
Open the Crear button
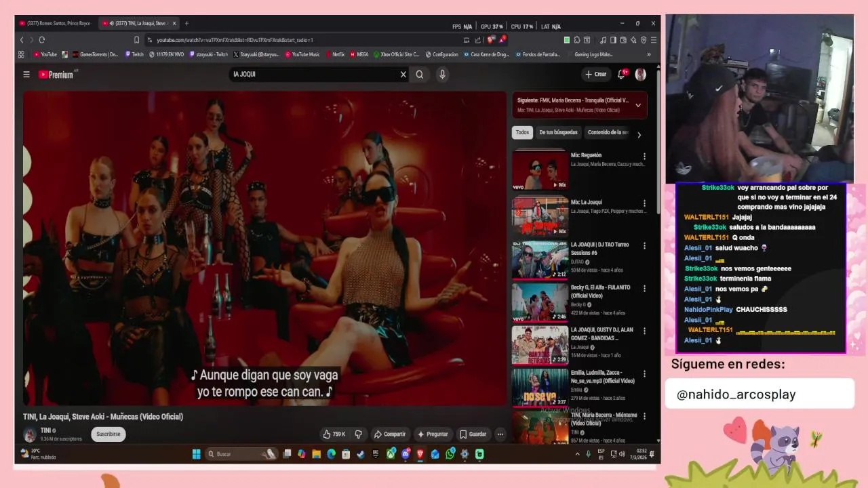coord(595,75)
